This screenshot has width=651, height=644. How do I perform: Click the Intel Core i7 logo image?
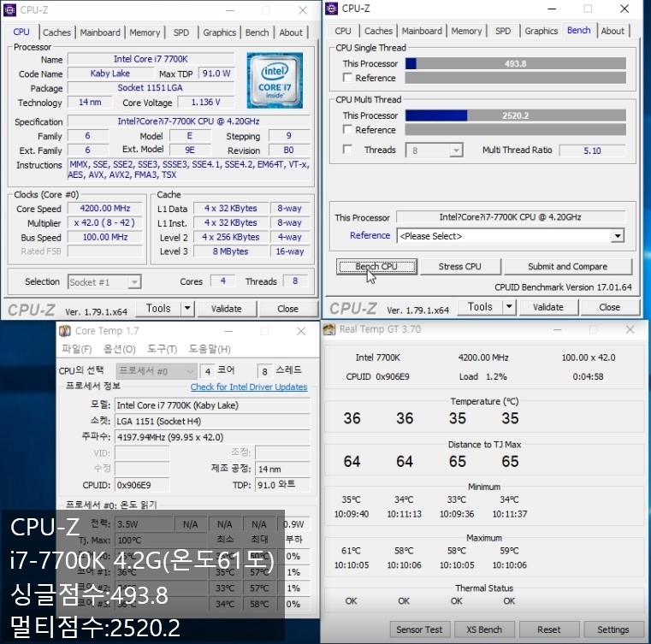pyautogui.click(x=275, y=80)
